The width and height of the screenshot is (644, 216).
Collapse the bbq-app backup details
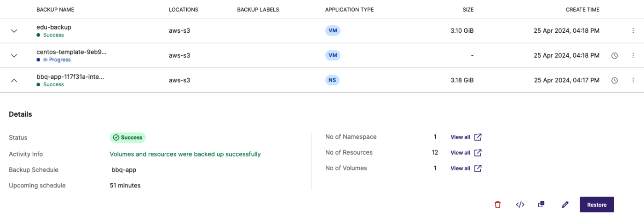[14, 81]
